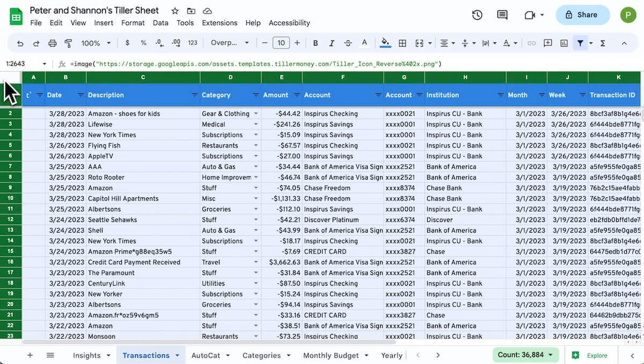The width and height of the screenshot is (644, 364).
Task: Decrease decimal places
Action: [159, 43]
